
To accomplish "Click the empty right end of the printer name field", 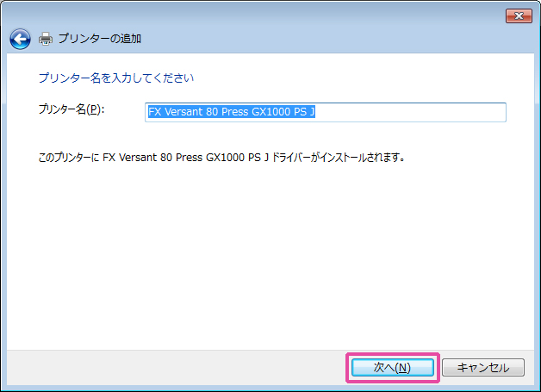I will coord(431,112).
